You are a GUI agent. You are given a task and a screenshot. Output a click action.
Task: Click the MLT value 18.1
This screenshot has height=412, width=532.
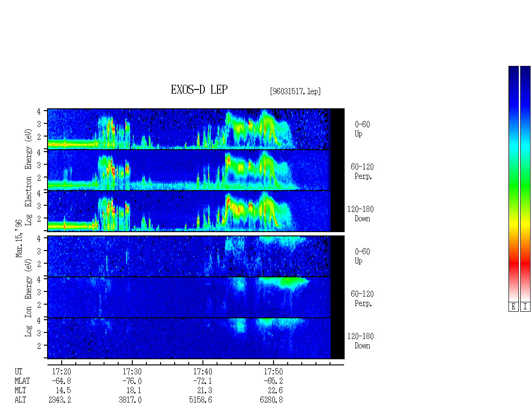(134, 391)
